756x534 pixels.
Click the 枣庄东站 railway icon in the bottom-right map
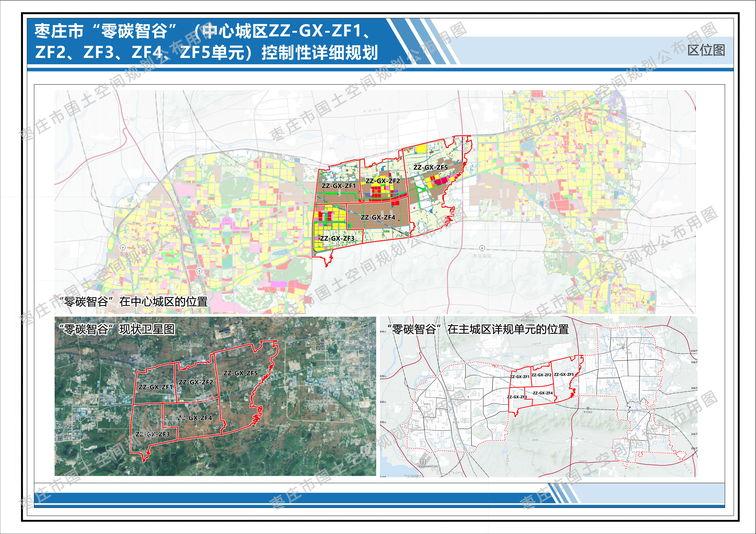coord(623,348)
